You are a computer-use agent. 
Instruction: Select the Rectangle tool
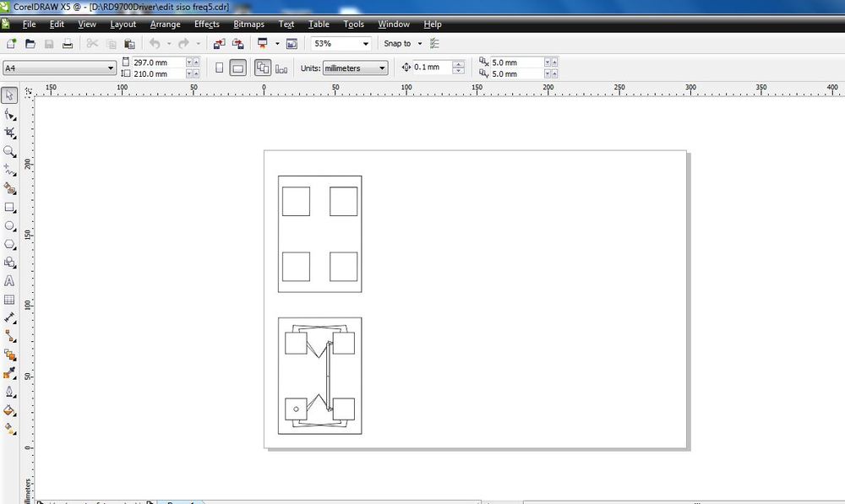pyautogui.click(x=9, y=208)
